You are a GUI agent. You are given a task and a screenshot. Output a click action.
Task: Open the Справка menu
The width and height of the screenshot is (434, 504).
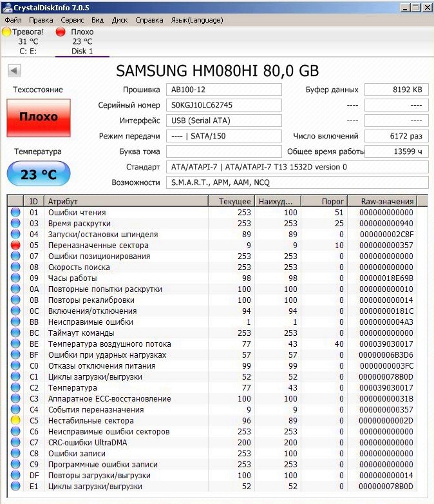149,20
